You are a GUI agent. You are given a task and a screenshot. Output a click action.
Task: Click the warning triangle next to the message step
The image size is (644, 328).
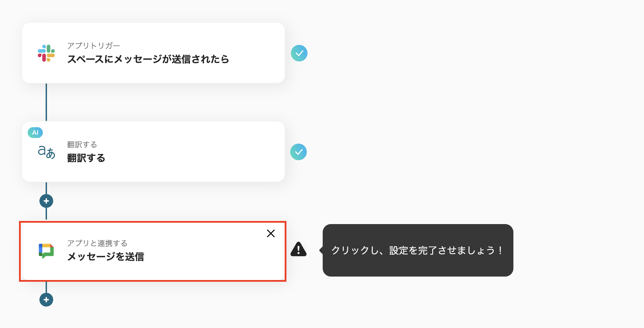[x=298, y=250]
